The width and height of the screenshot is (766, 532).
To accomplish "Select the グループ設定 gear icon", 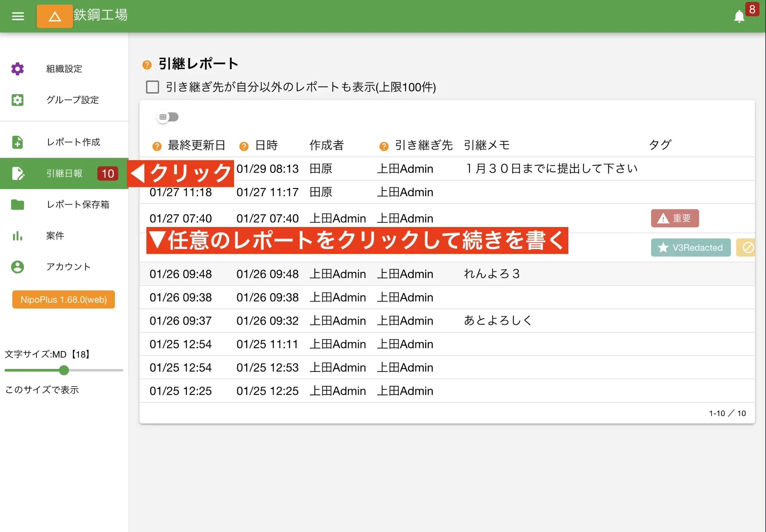I will coord(18,100).
